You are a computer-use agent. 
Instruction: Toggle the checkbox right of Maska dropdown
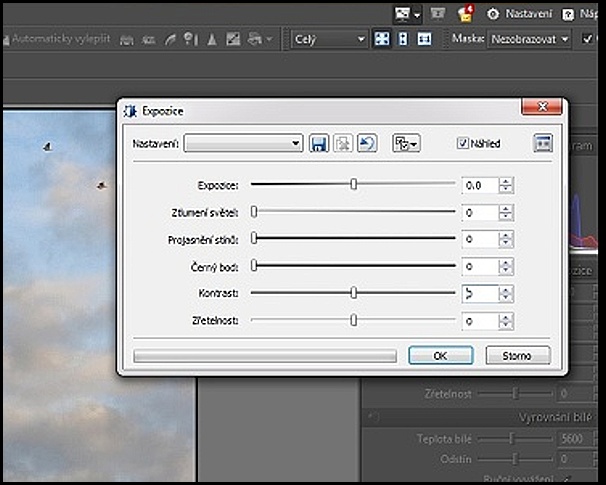(x=586, y=39)
